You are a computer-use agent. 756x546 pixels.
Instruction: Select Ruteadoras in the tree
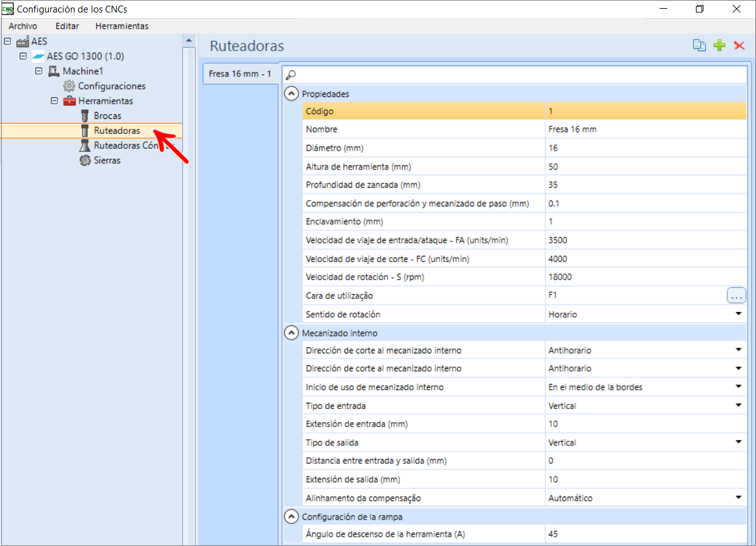point(117,131)
